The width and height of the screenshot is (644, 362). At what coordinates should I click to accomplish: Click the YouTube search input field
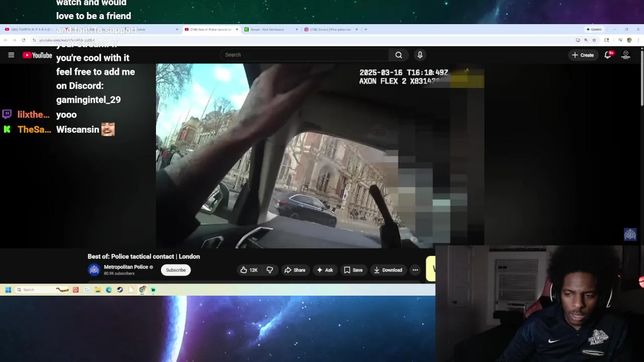[x=304, y=55]
